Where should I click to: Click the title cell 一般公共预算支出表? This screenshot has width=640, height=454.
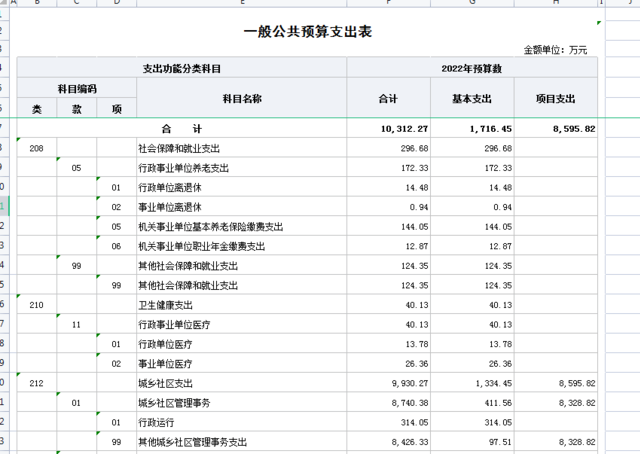[307, 32]
